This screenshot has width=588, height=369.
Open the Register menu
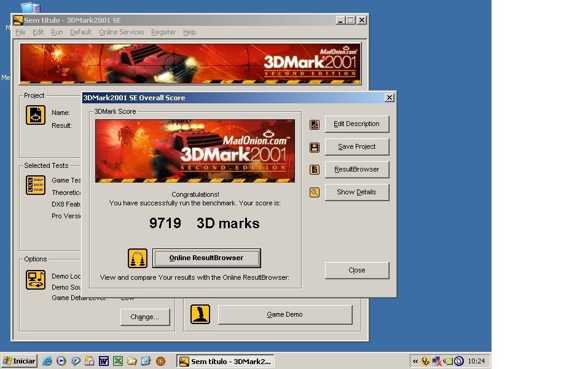(x=163, y=32)
